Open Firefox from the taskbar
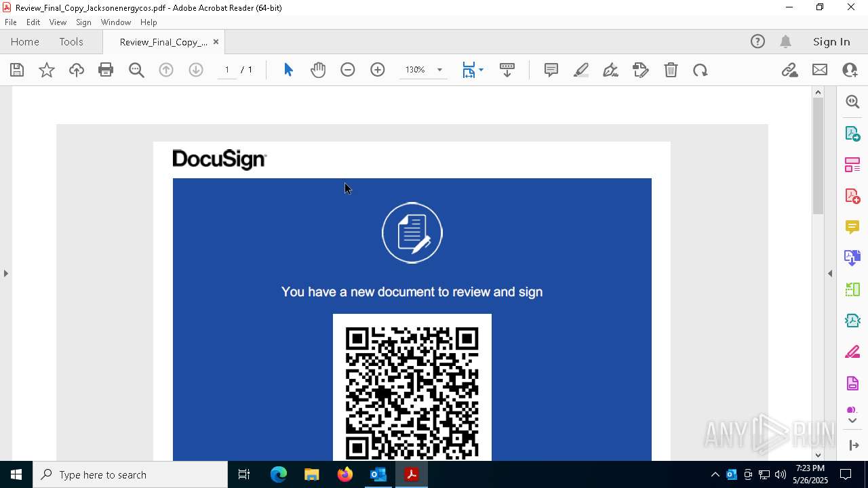 pyautogui.click(x=345, y=474)
